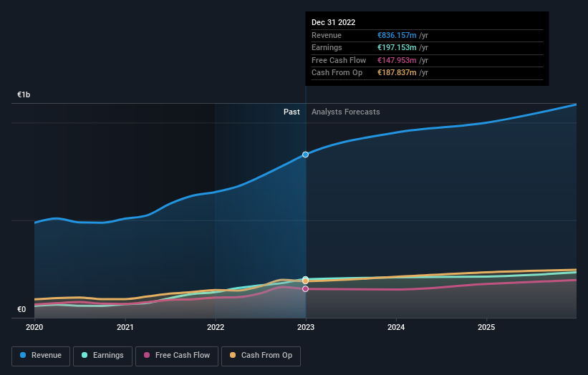
Task: Click the €1b y-axis label
Action: [x=23, y=94]
